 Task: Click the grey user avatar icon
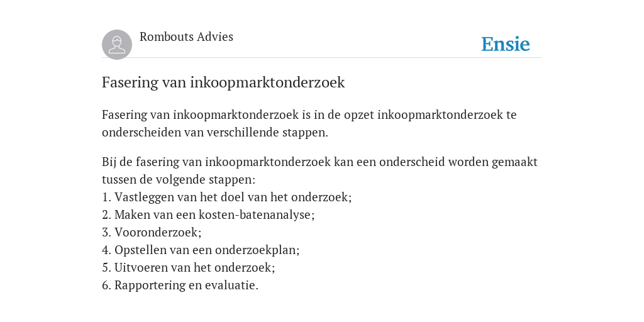[x=117, y=45]
